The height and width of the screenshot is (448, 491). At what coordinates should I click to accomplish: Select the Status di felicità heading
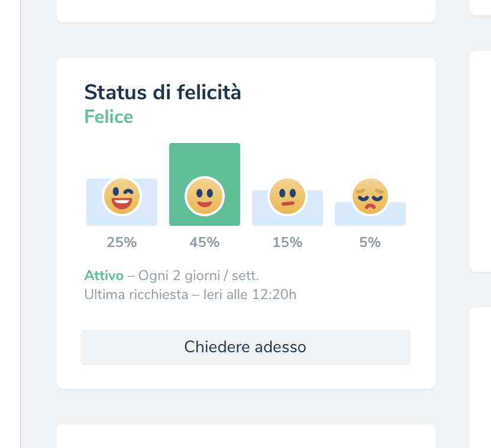[x=163, y=93]
